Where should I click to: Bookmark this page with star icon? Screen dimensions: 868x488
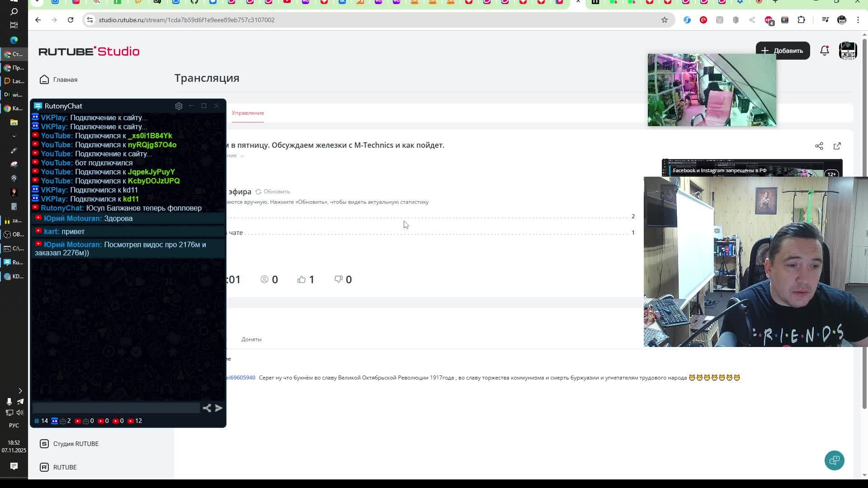pos(664,20)
